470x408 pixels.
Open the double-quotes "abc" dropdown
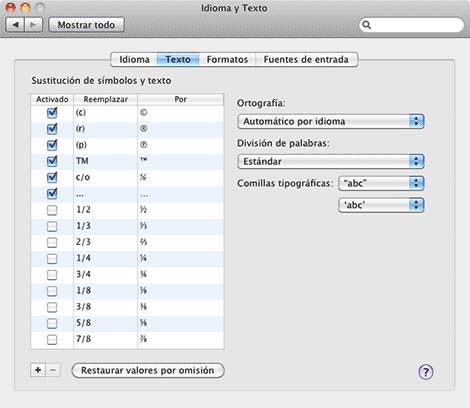pyautogui.click(x=381, y=183)
